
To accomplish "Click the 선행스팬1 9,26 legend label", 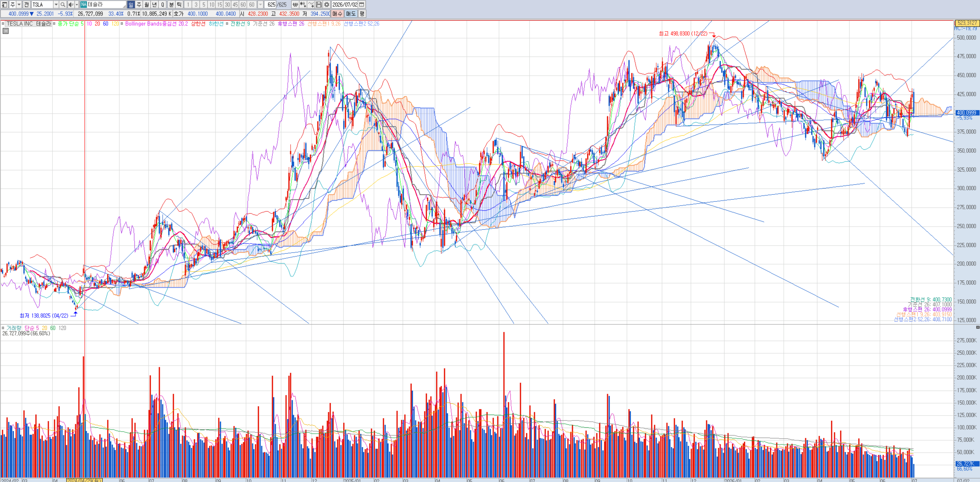I will pos(324,24).
